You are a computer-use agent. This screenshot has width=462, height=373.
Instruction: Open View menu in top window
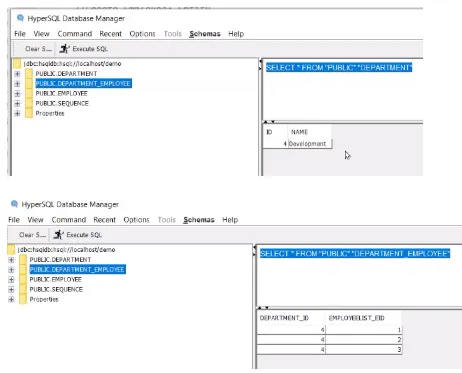point(41,34)
